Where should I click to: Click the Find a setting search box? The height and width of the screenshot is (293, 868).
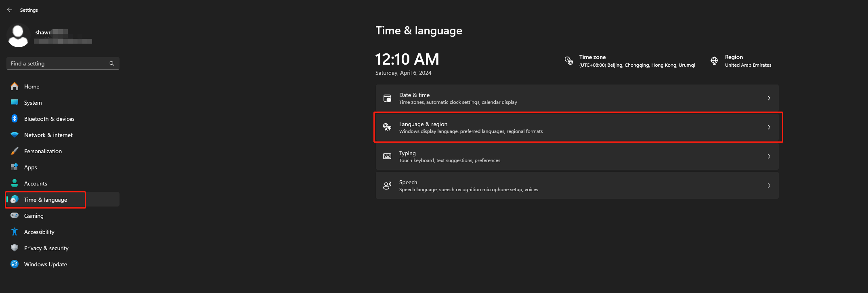(63, 63)
